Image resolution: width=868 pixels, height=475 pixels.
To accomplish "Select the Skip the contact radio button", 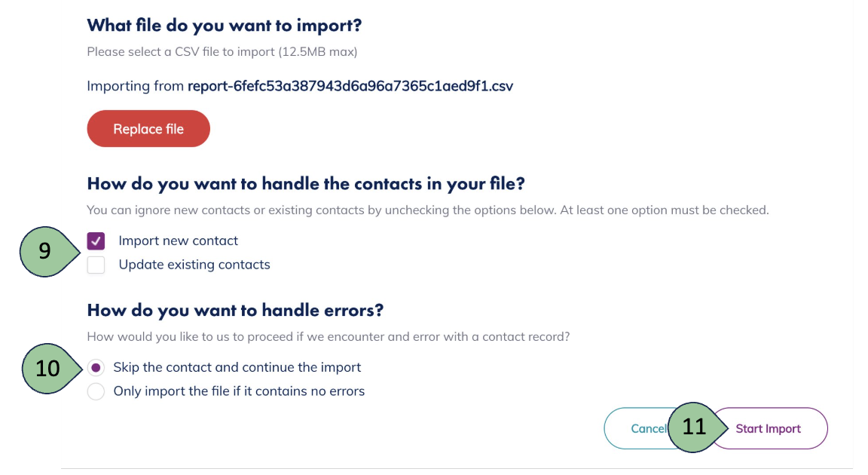I will click(x=96, y=368).
